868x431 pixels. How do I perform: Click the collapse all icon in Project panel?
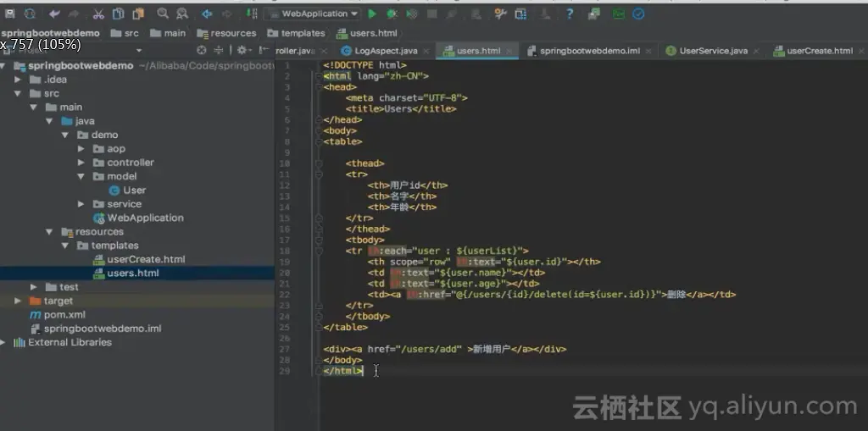(219, 50)
